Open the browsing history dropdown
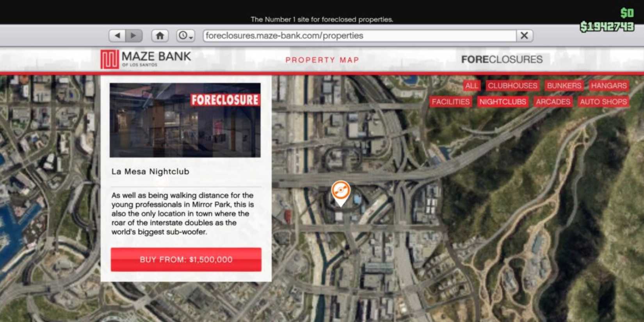The image size is (644, 322). point(185,36)
